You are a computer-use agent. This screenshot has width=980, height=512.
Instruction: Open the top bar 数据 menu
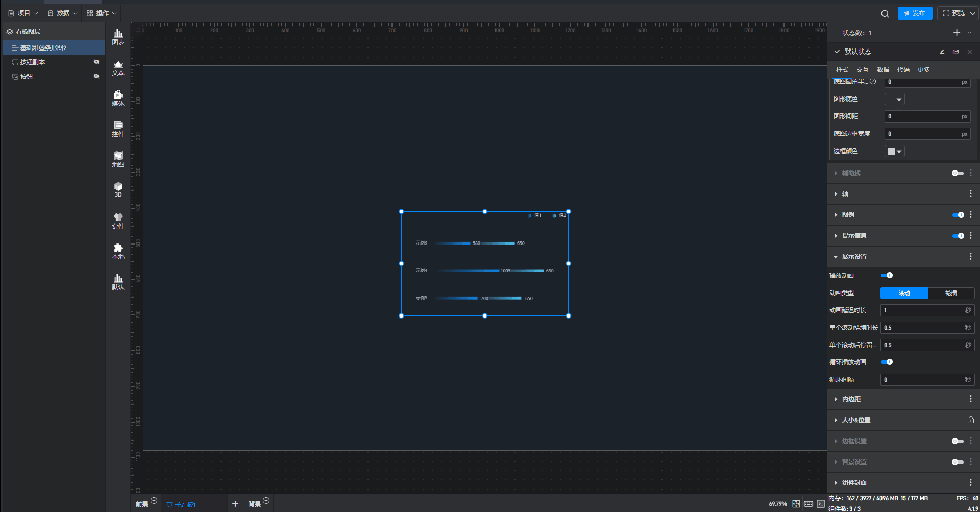62,13
